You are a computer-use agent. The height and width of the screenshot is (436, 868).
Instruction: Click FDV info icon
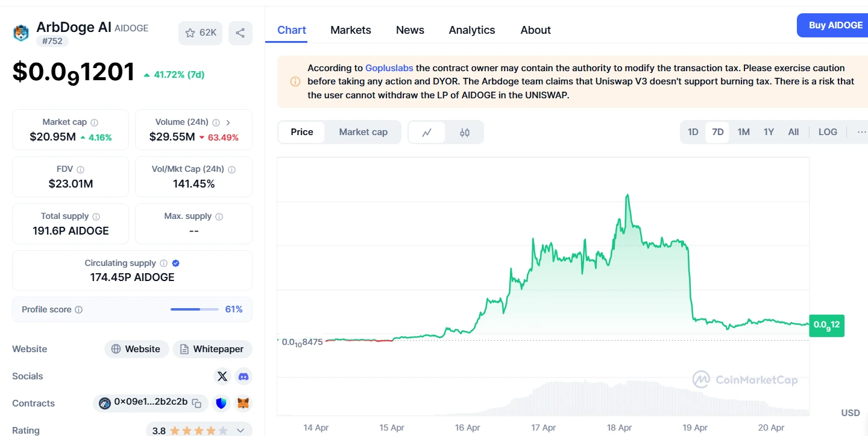81,169
